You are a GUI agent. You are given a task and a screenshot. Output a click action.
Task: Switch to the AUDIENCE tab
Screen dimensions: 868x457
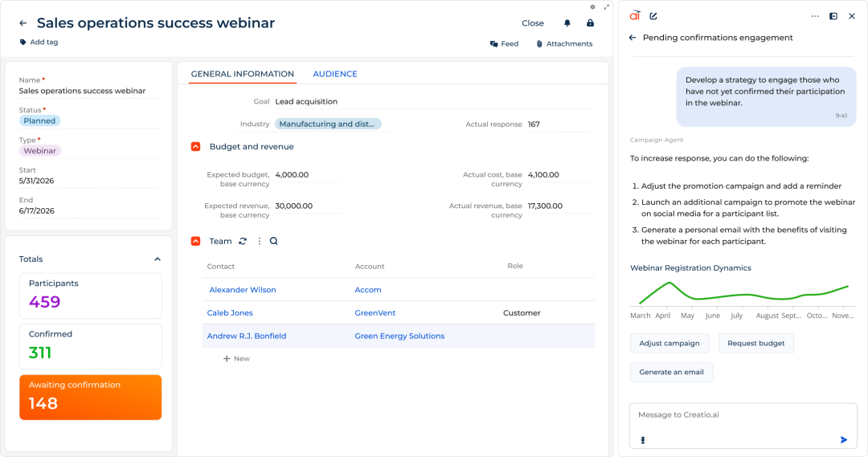(x=335, y=74)
